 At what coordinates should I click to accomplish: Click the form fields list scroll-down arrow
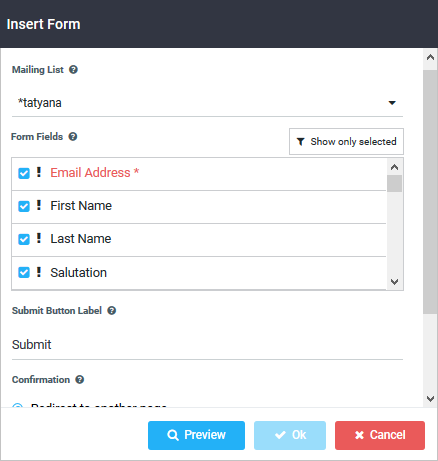pos(395,282)
